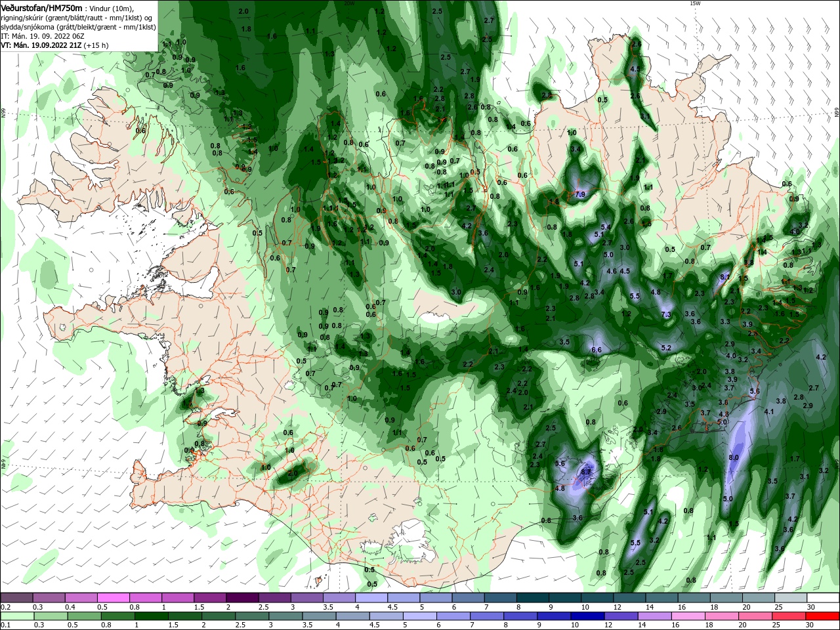Pick the darkest green 1 mm rain swatch
This screenshot has height=630, width=840.
(151, 616)
